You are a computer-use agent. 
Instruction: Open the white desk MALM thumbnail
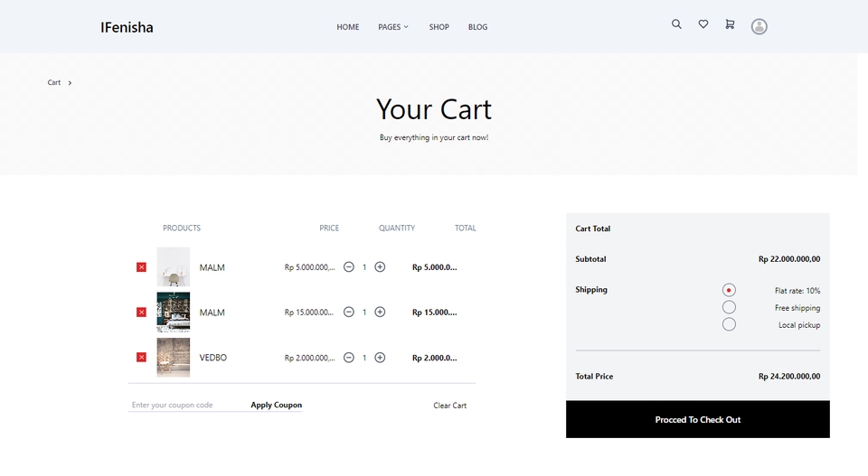[174, 267]
